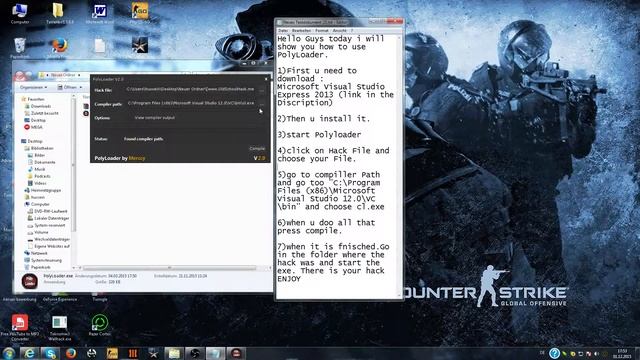
Task: Select Favoriten in Explorer navigation
Action: pyautogui.click(x=33, y=99)
